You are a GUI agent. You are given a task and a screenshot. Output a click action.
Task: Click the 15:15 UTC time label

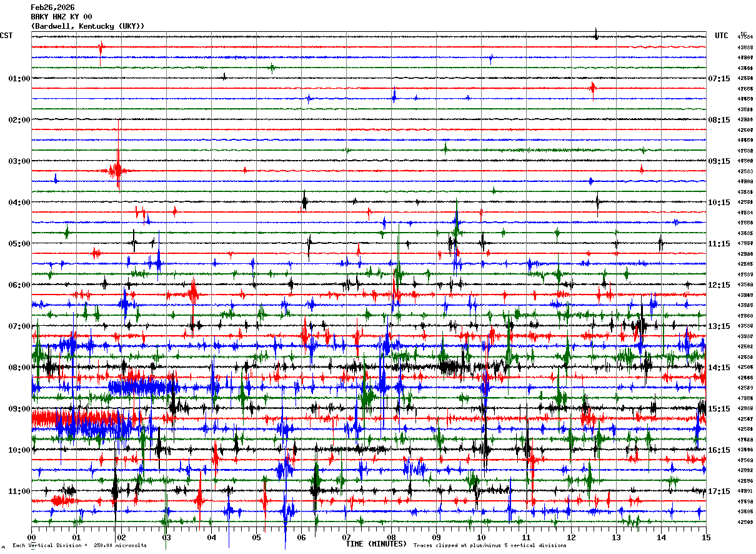click(719, 409)
